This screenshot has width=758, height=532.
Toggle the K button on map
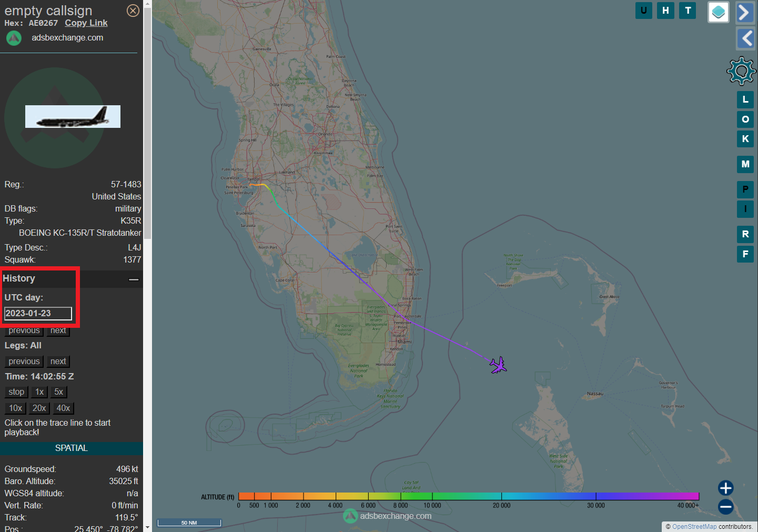tap(745, 139)
